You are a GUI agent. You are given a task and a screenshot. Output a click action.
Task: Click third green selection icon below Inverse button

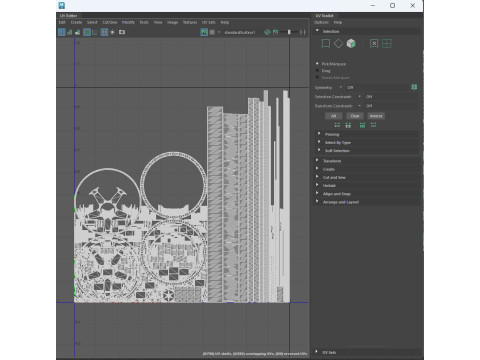[x=362, y=125]
